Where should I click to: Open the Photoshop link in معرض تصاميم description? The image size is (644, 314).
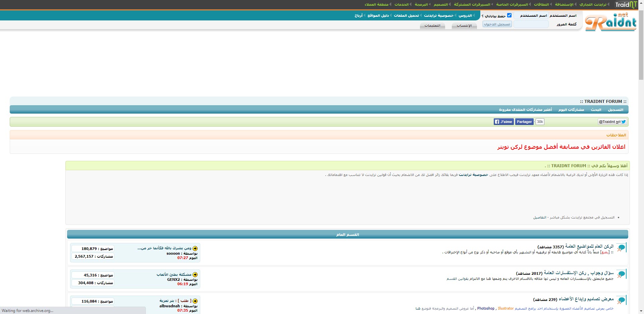(486, 308)
